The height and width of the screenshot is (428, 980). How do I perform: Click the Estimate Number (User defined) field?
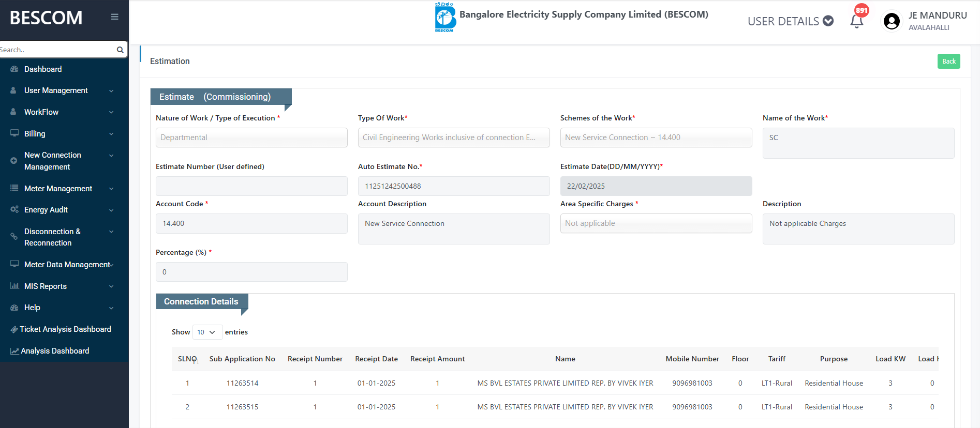[251, 186]
